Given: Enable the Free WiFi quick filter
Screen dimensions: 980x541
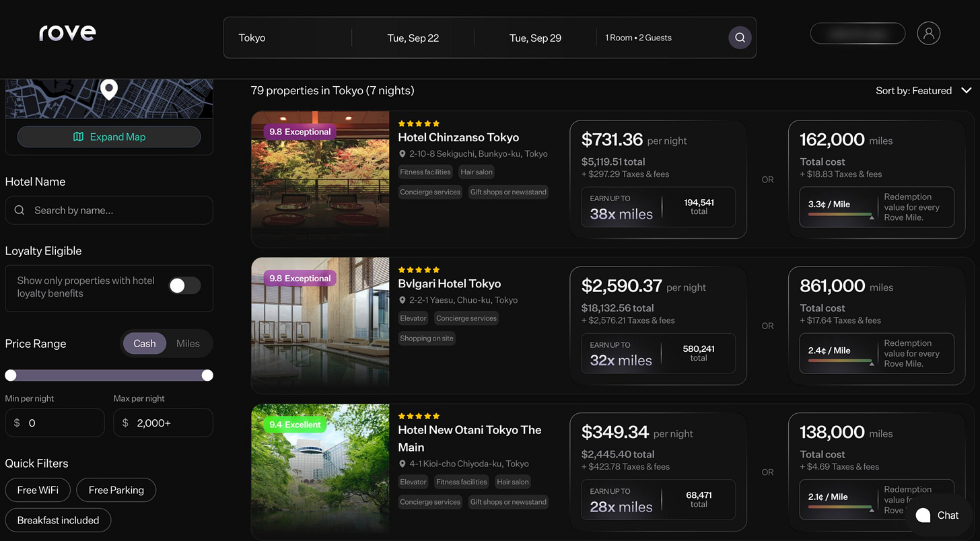Looking at the screenshot, I should [38, 490].
